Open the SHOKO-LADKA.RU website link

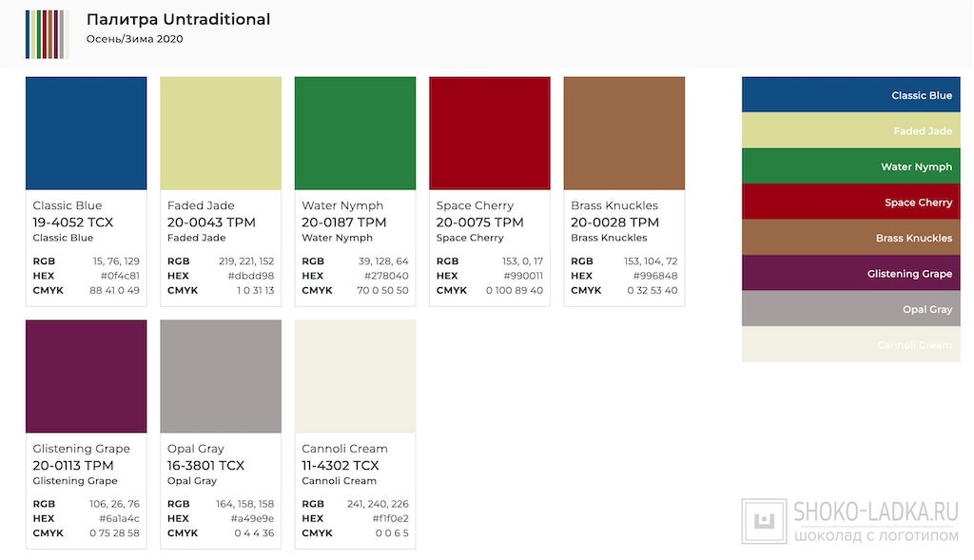click(875, 512)
